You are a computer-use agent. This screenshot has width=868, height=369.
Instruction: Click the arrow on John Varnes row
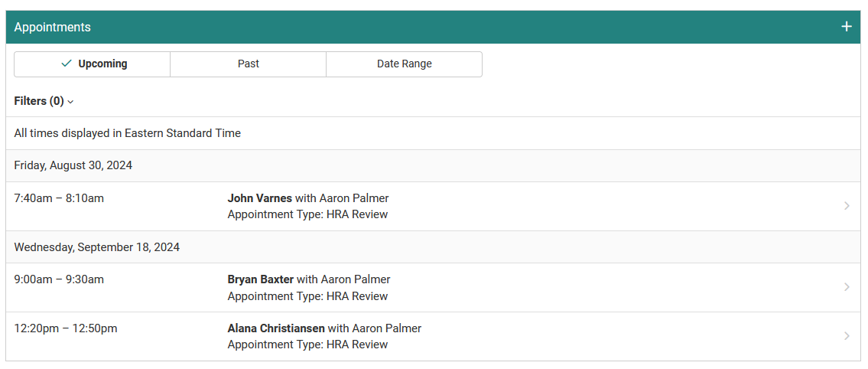(847, 206)
